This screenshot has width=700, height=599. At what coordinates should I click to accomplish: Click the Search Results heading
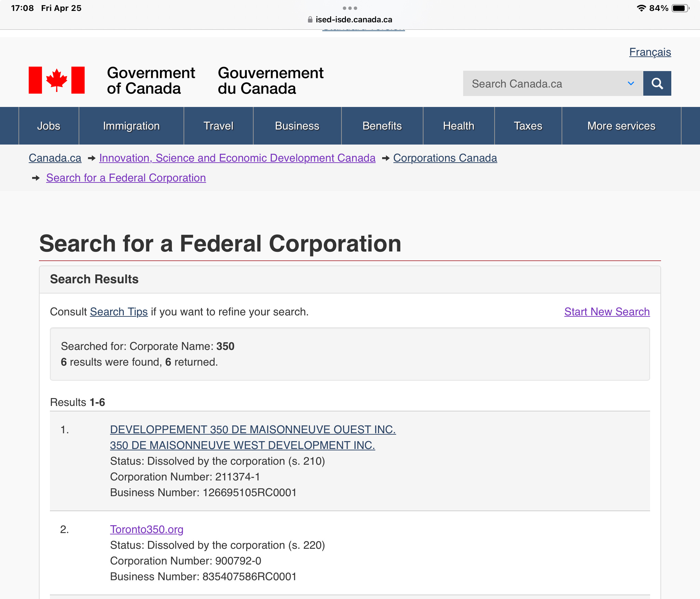pyautogui.click(x=94, y=279)
